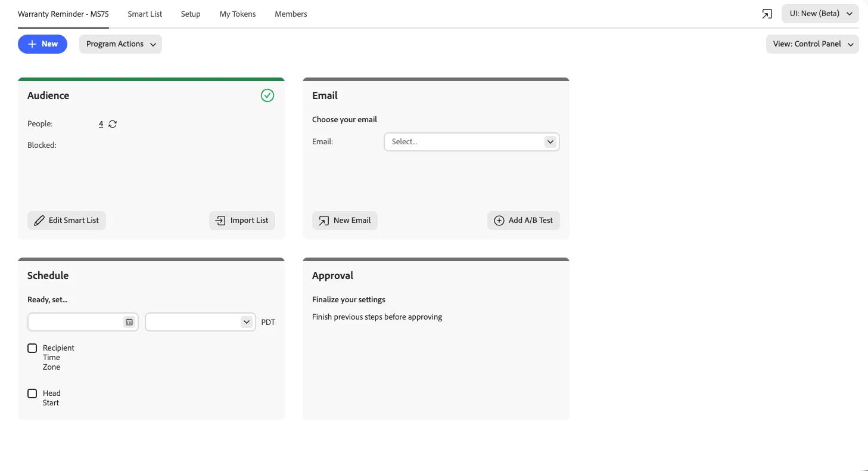
Task: Click the Finish previous steps before approving text
Action: [377, 317]
